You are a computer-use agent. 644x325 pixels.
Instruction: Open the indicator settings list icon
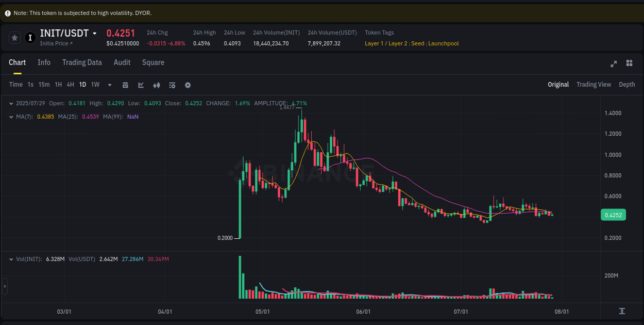click(x=172, y=85)
